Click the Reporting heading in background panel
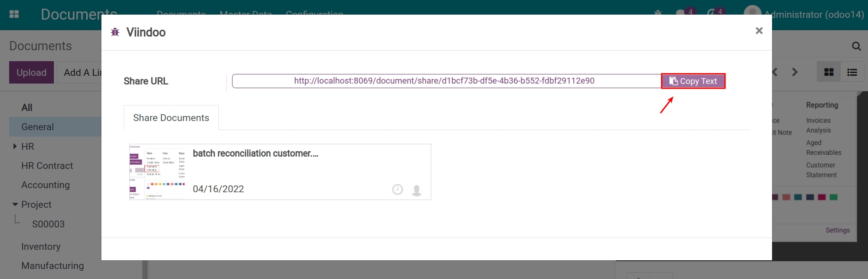 822,105
